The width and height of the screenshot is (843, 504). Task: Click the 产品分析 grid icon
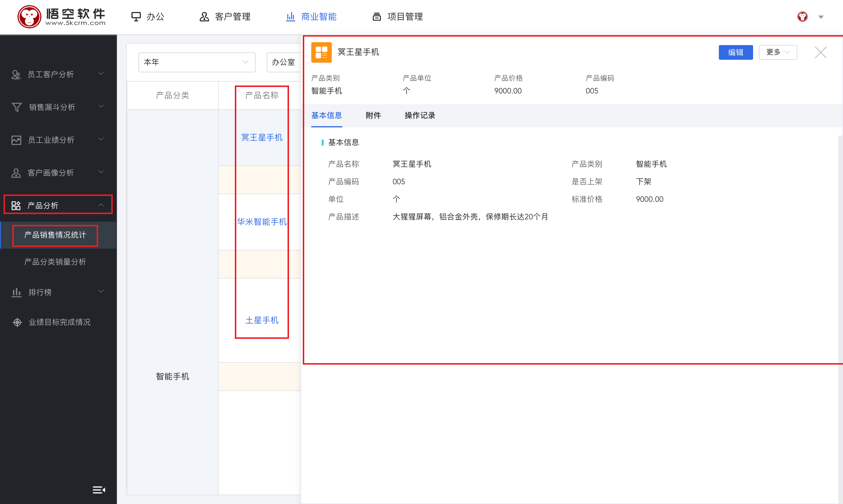[x=16, y=206]
